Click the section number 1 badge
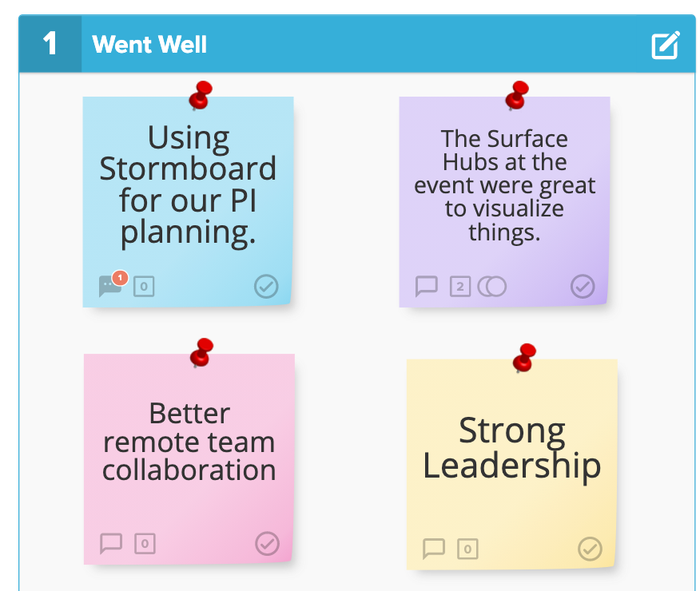This screenshot has width=700, height=591. click(x=50, y=44)
